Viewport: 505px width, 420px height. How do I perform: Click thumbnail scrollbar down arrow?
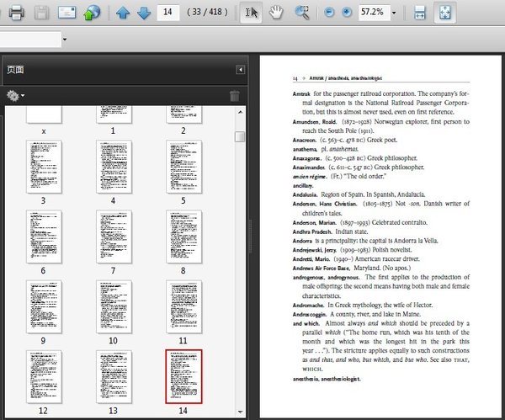tap(240, 412)
